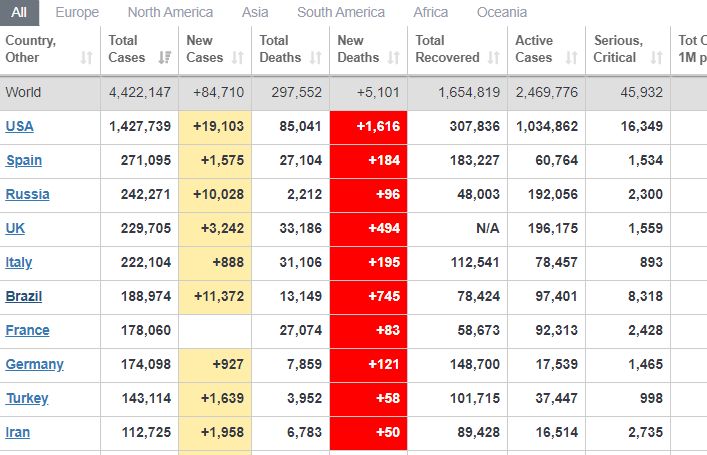The height and width of the screenshot is (455, 707).
Task: Select the Oceania tab
Action: tap(501, 12)
